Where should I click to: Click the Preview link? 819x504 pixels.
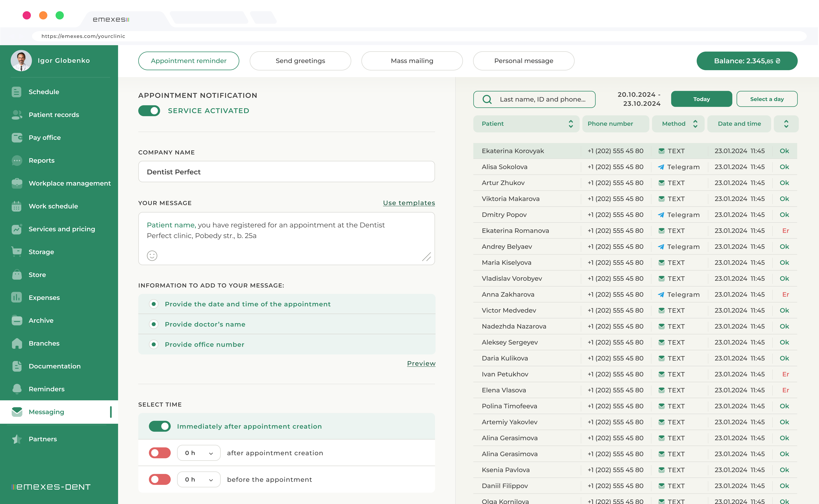(x=421, y=363)
